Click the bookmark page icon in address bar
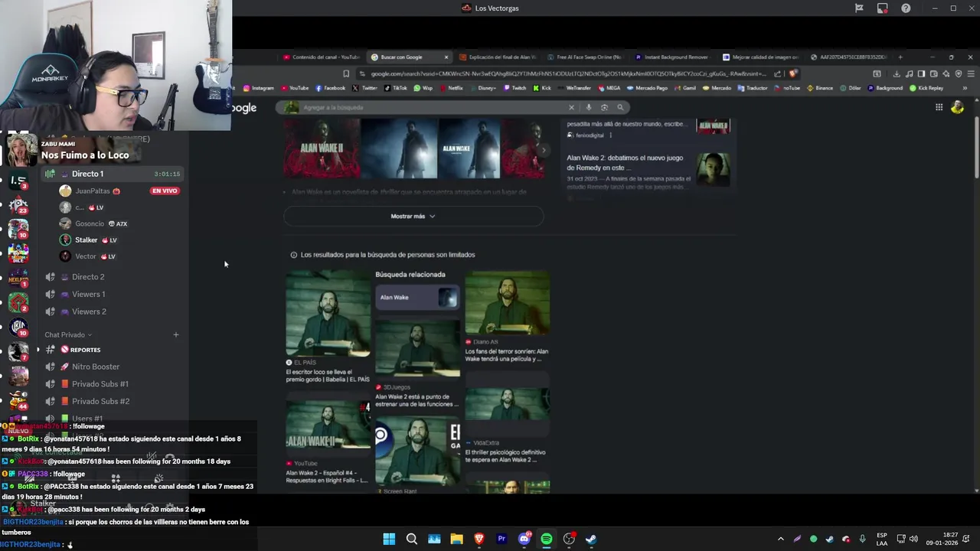 click(346, 73)
